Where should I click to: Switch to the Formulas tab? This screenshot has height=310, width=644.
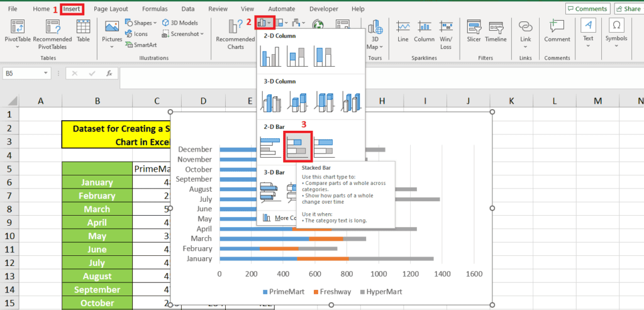pyautogui.click(x=155, y=9)
